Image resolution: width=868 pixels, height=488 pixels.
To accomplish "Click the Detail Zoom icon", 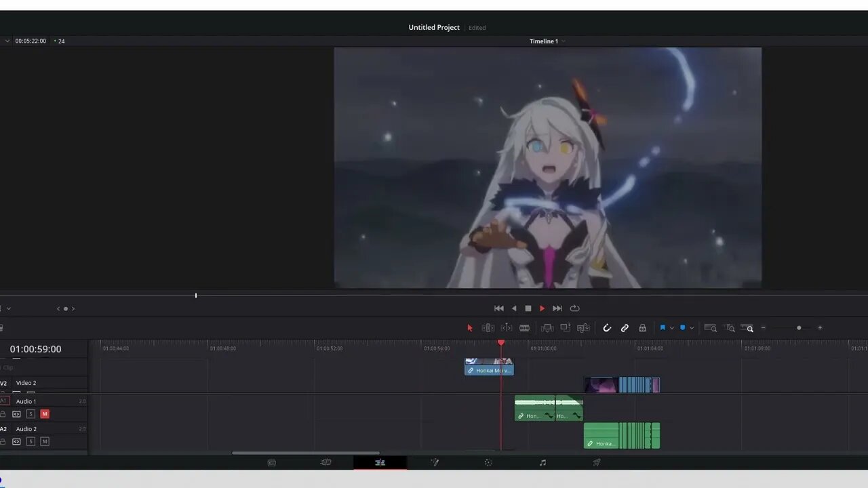I will [730, 328].
